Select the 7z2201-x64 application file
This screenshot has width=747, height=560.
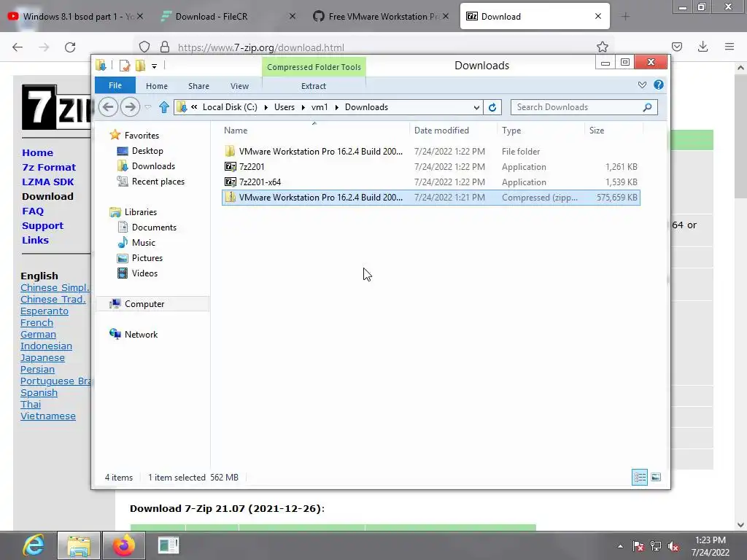click(x=430, y=182)
